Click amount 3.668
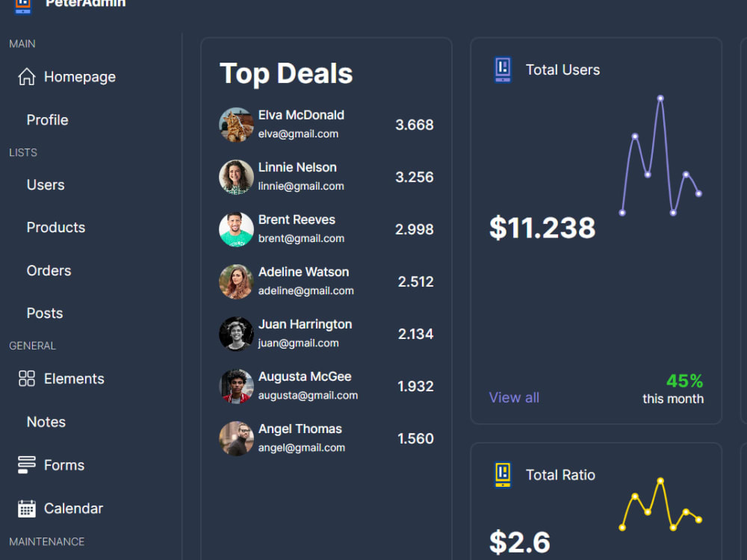Screen dimensions: 747x560 (414, 125)
